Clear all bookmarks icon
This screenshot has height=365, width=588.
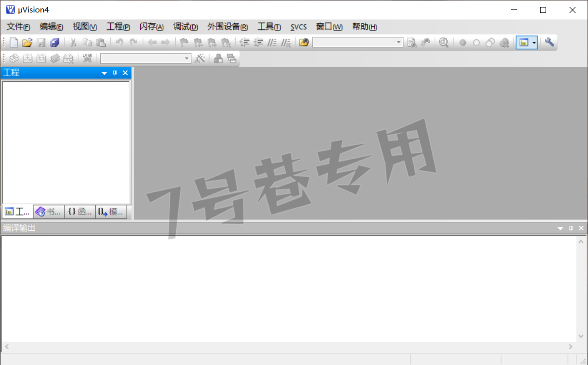226,43
